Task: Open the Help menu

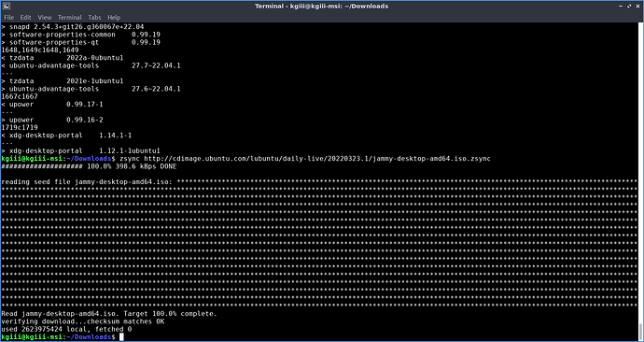Action: (x=114, y=17)
